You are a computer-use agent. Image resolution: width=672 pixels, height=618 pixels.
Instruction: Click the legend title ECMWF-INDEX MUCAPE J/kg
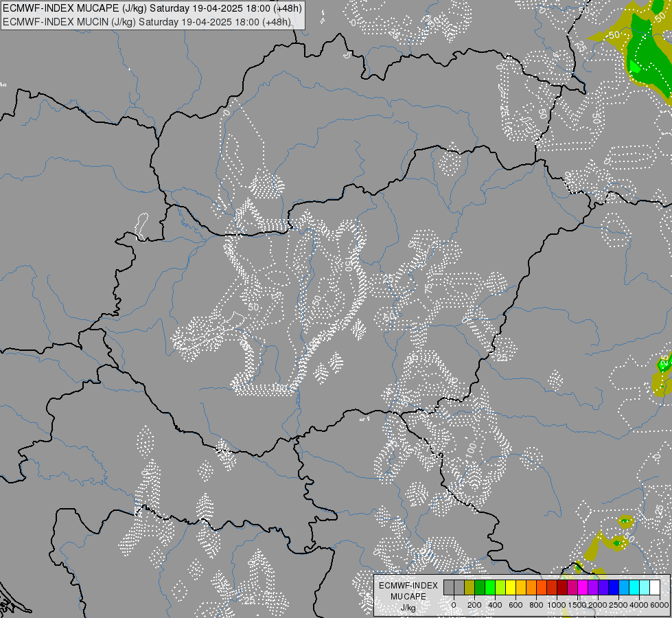click(x=408, y=597)
